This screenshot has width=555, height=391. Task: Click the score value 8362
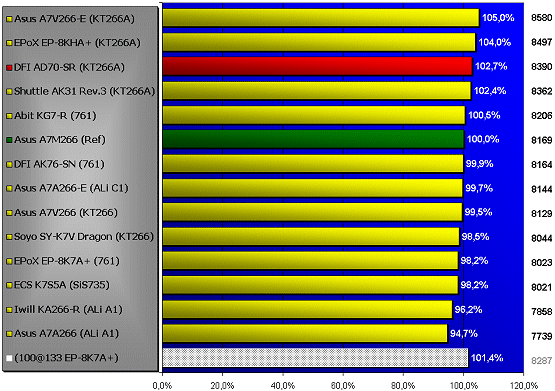tap(542, 91)
